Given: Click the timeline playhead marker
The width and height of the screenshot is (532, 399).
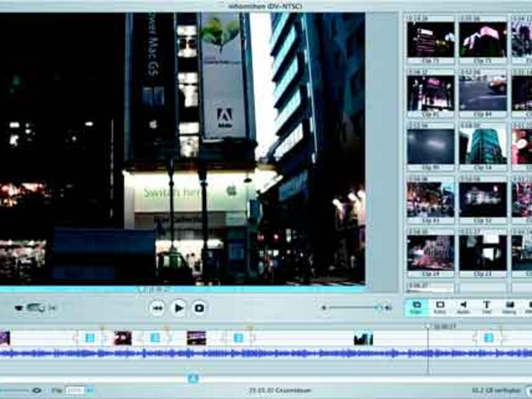Looking at the screenshot, I should pyautogui.click(x=428, y=326).
